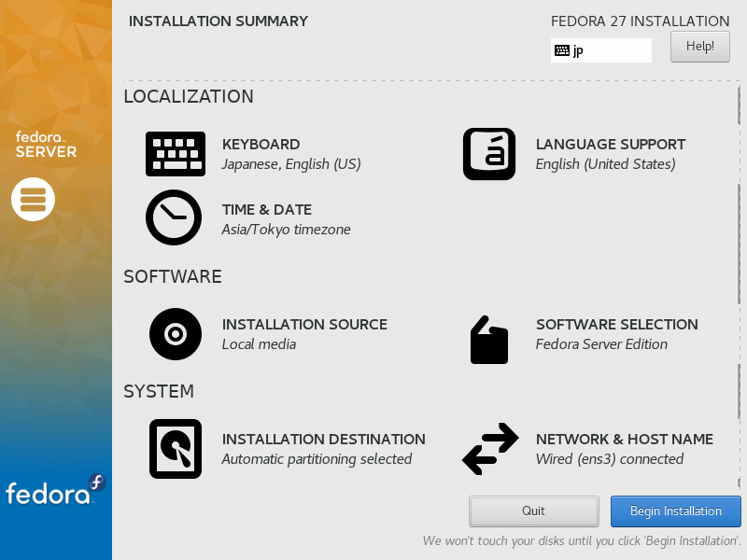The image size is (747, 560).
Task: Click the 'Asia/Tokyo timezone' status text
Action: (287, 230)
